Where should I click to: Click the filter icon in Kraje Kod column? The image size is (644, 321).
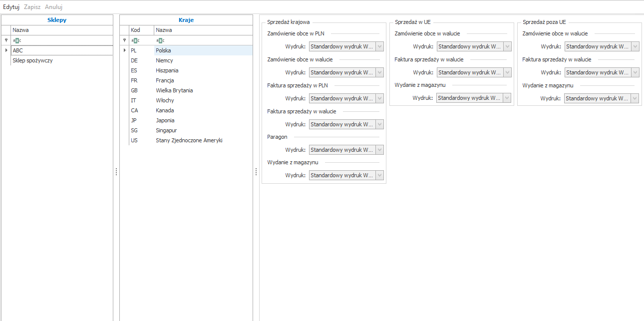(x=135, y=40)
